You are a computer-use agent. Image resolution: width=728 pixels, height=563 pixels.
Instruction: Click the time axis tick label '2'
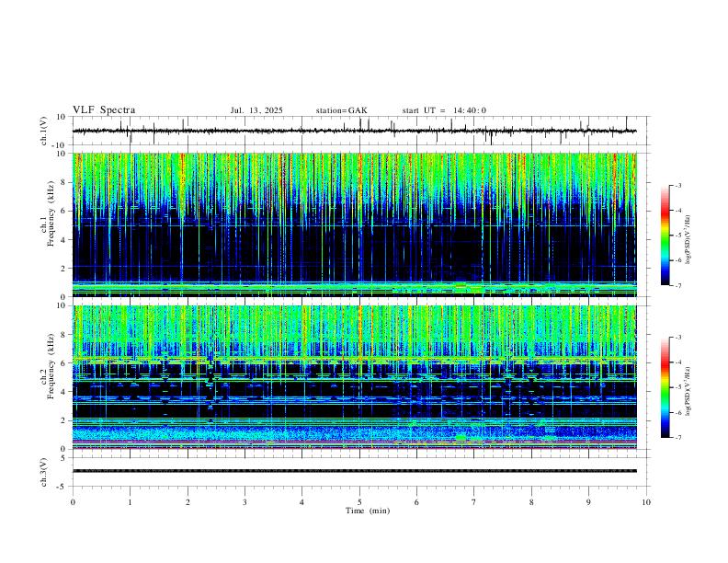pos(188,502)
